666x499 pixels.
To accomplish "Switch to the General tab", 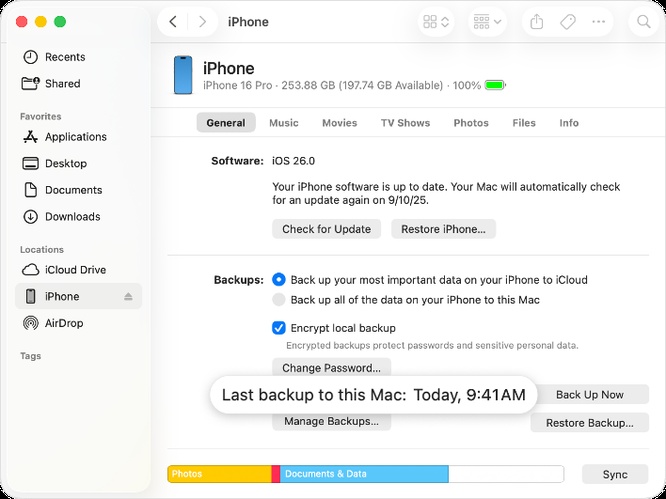I will (226, 123).
